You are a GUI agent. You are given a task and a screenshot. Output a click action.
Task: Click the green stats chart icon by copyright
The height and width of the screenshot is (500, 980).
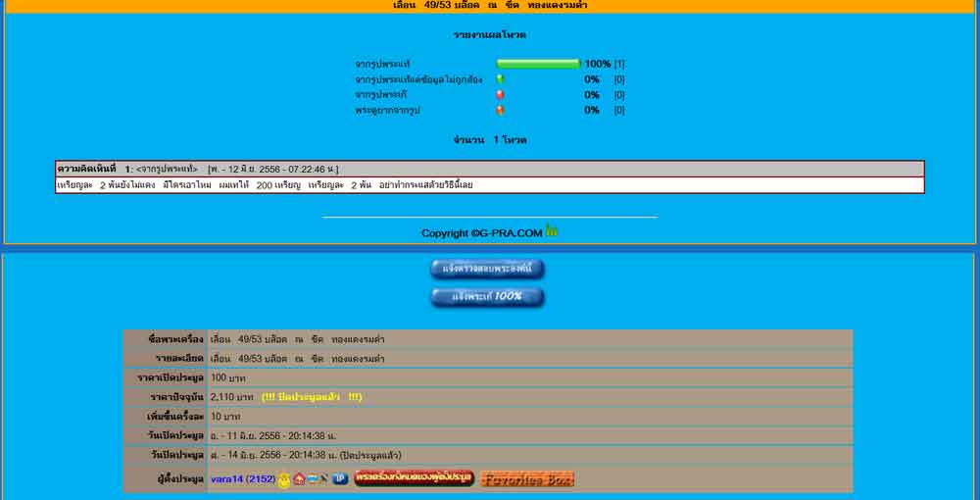pos(552,232)
